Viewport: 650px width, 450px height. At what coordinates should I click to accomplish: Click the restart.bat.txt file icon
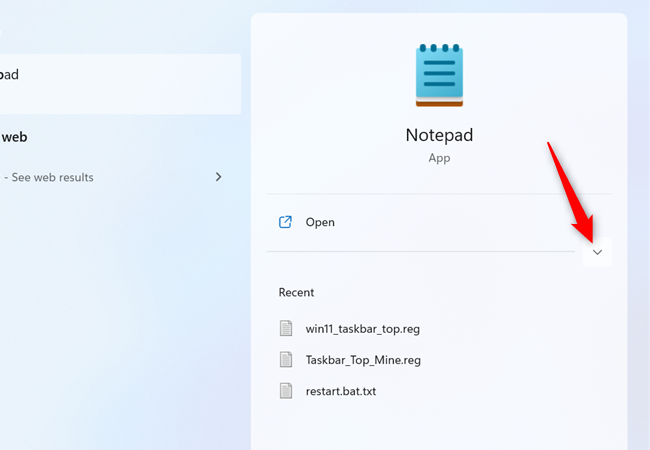coord(286,391)
